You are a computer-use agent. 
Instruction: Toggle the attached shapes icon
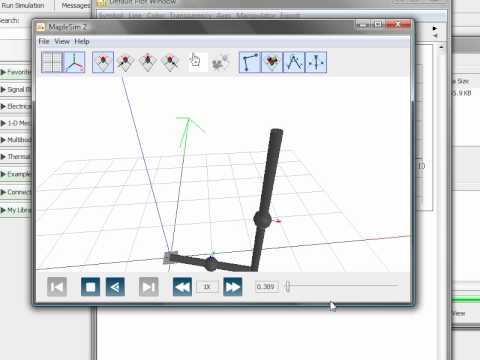[x=272, y=62]
